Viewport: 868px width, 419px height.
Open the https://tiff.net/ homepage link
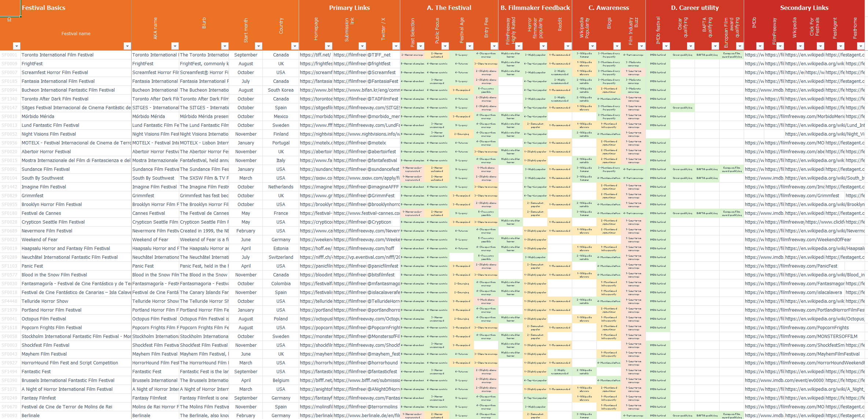coord(315,55)
